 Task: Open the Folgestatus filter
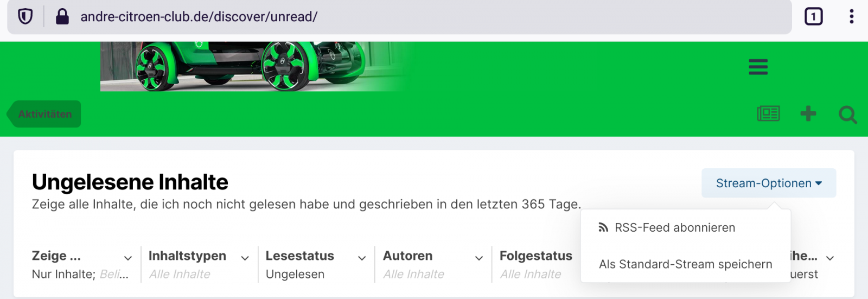537,264
